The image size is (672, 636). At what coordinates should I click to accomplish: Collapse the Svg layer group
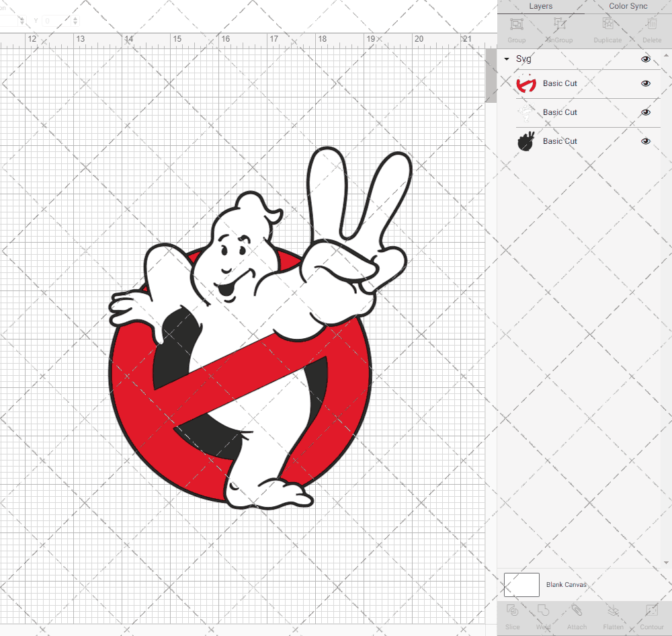coord(507,59)
